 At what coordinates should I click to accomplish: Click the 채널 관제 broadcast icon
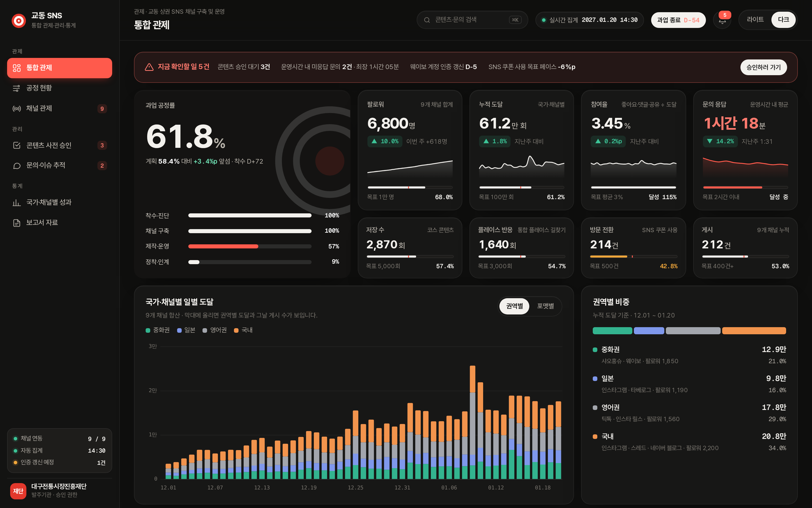point(17,108)
